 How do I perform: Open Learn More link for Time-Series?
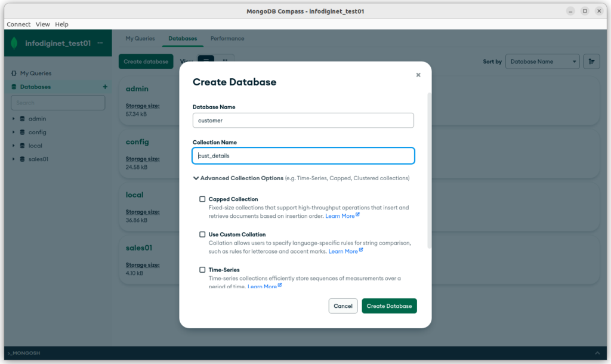263,286
